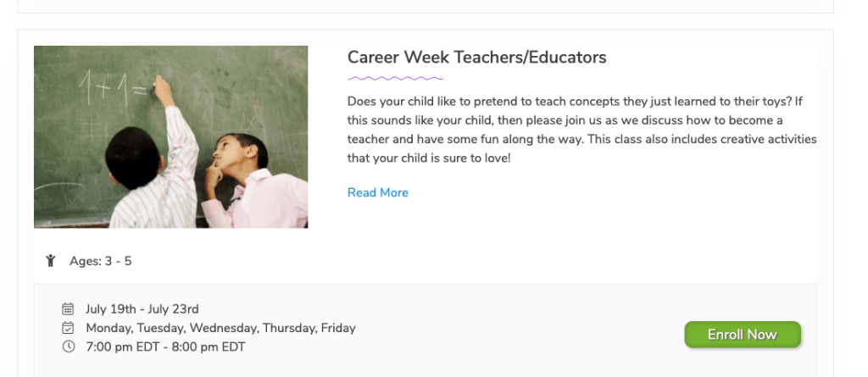The image size is (868, 377).
Task: Click the child figure icon beside Ages
Action: [x=51, y=261]
